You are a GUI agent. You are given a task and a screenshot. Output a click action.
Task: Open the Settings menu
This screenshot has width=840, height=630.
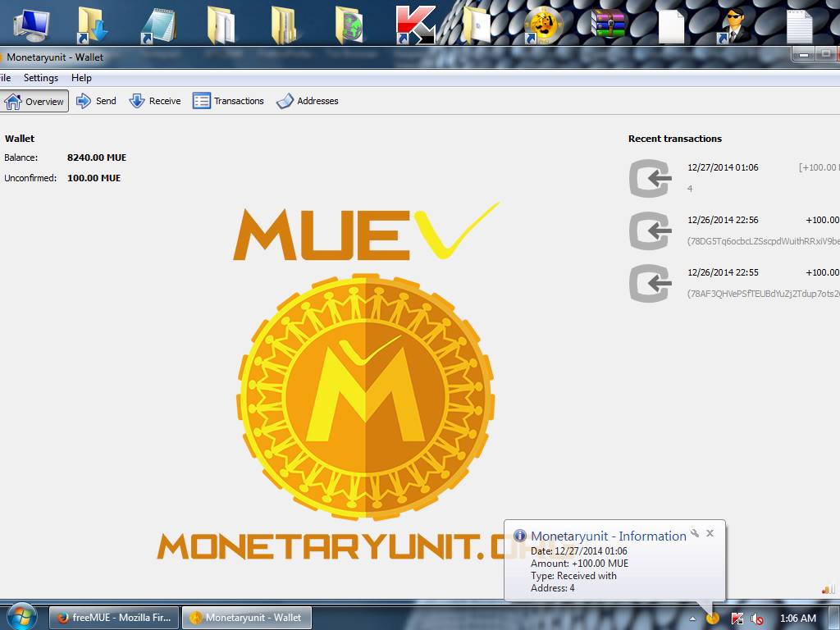(41, 78)
